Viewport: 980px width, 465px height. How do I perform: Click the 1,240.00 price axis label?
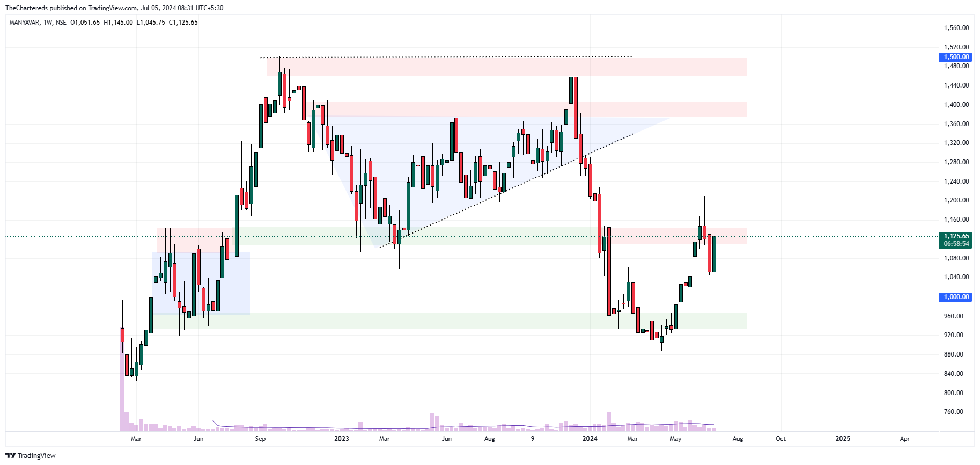[956, 181]
